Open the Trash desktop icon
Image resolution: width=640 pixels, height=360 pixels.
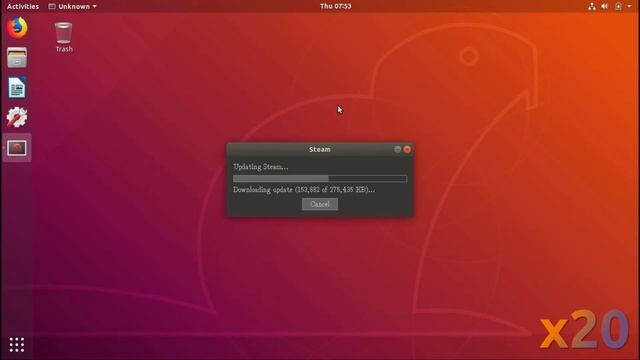64,38
